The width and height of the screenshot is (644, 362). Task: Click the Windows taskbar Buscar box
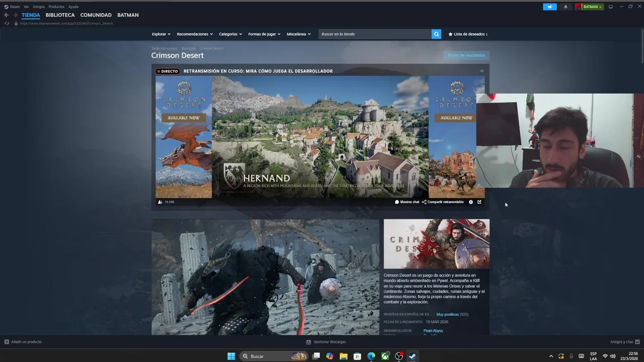click(273, 356)
